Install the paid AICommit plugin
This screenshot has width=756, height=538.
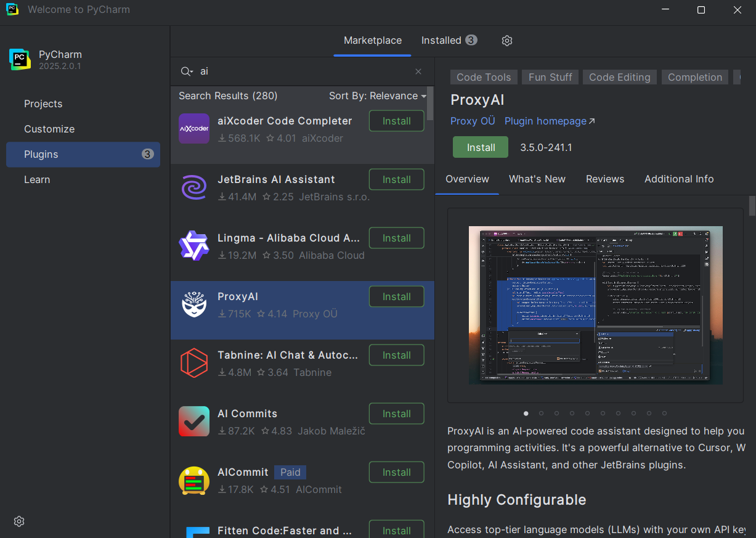click(x=397, y=473)
